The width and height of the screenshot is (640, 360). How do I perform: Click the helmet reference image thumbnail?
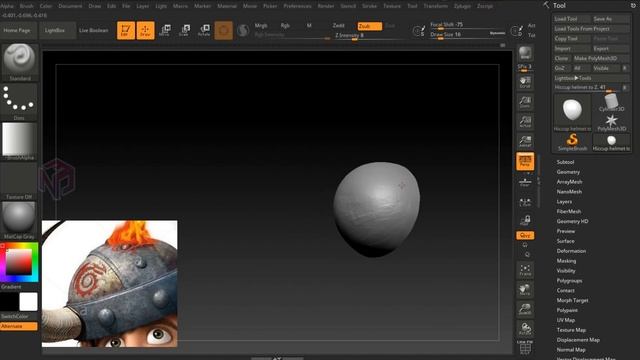pyautogui.click(x=110, y=284)
